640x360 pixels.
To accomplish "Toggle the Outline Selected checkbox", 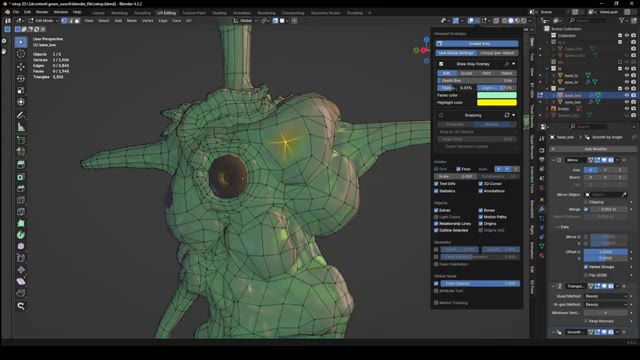I will (x=436, y=230).
